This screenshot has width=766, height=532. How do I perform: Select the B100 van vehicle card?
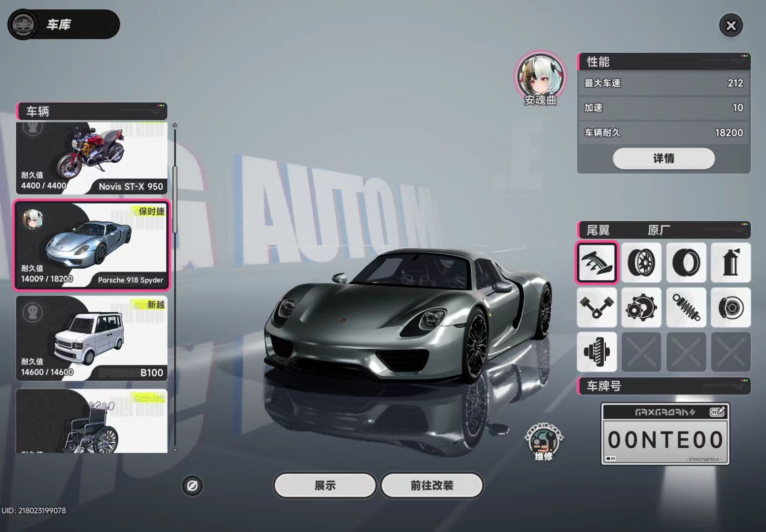pos(92,338)
